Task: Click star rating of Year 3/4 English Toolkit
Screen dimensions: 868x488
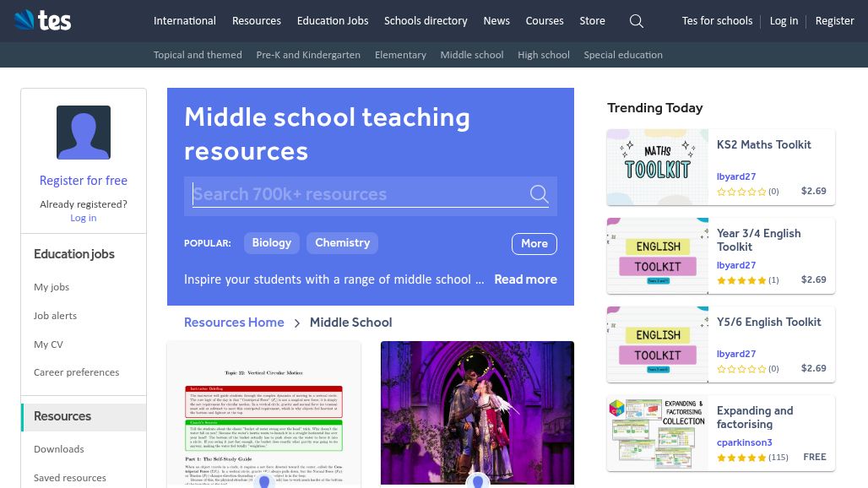Action: point(742,280)
